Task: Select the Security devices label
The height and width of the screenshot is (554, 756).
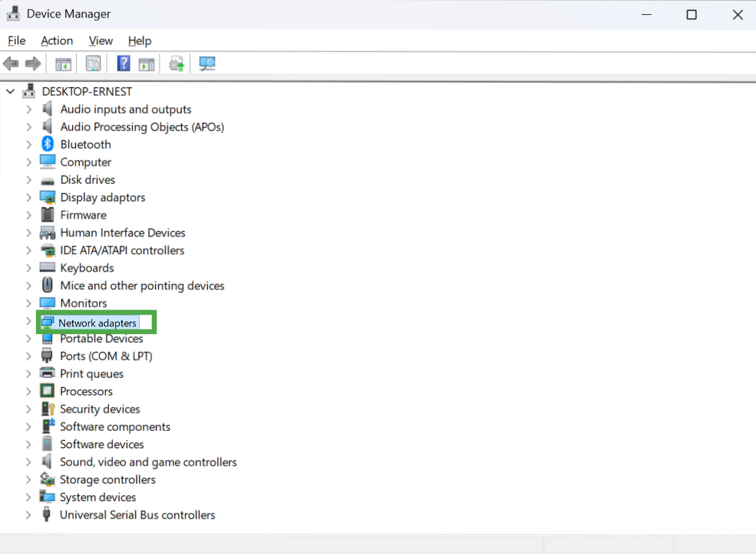Action: click(x=100, y=410)
